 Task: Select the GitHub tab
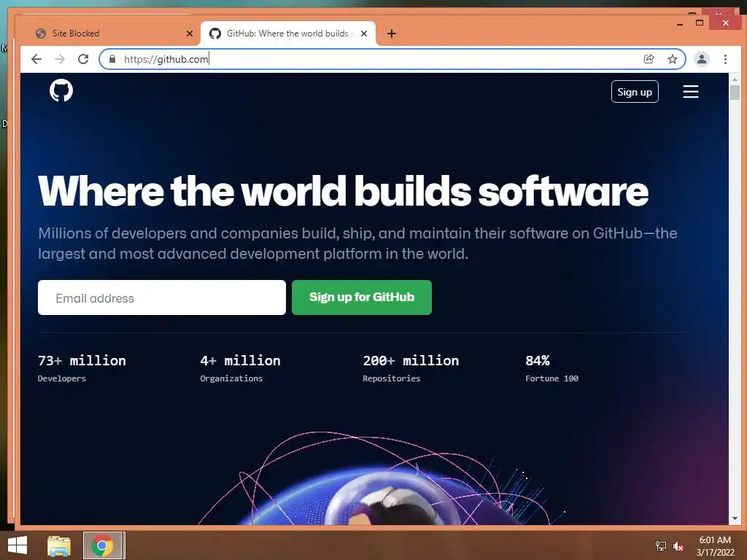pos(287,34)
